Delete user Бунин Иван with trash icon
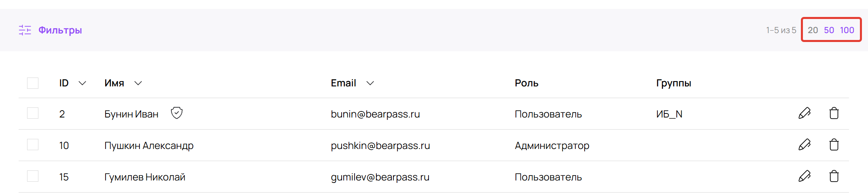The height and width of the screenshot is (195, 868). click(834, 113)
